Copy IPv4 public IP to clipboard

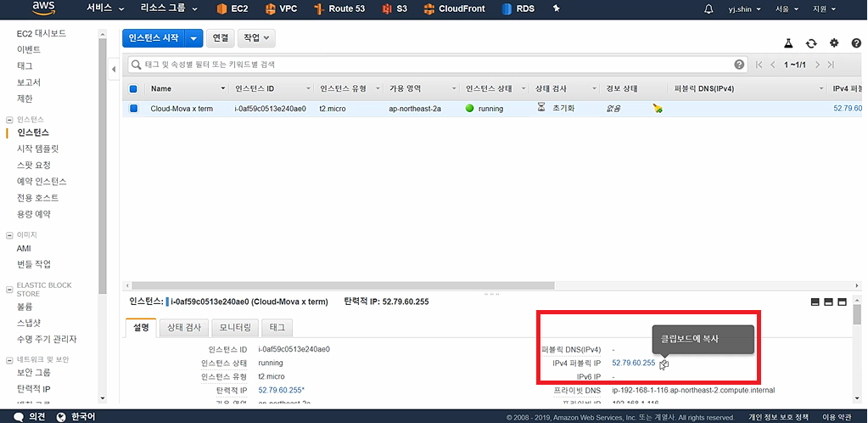tap(664, 364)
